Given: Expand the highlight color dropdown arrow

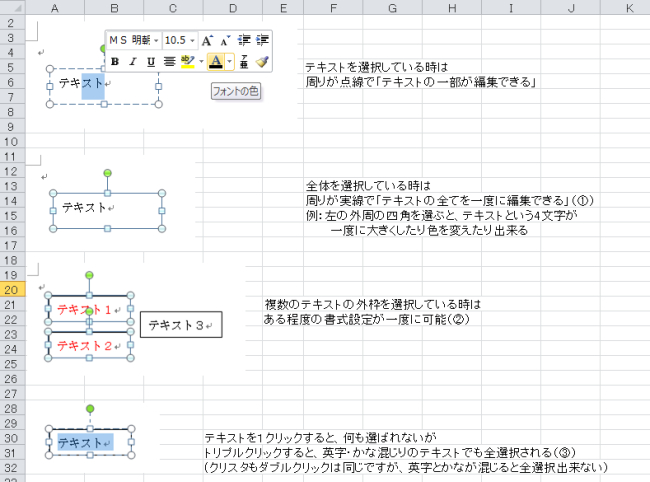Looking at the screenshot, I should pos(201,62).
